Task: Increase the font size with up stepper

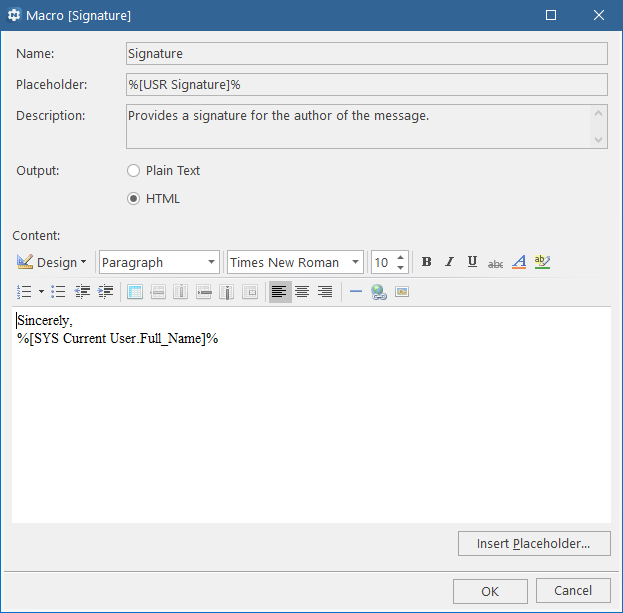Action: point(400,257)
